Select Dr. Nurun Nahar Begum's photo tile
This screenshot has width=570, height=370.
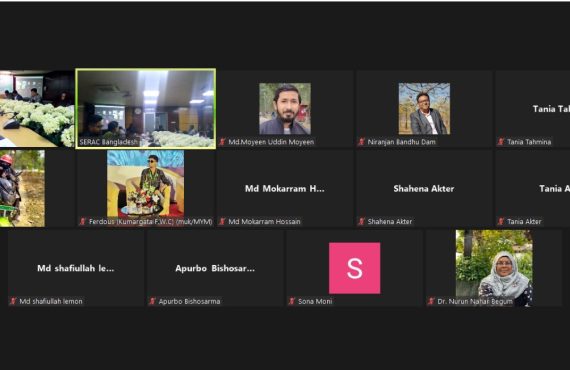tap(494, 268)
